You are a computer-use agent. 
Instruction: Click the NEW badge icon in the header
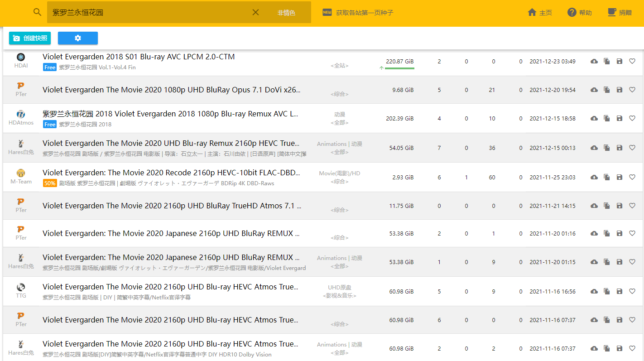(x=327, y=12)
